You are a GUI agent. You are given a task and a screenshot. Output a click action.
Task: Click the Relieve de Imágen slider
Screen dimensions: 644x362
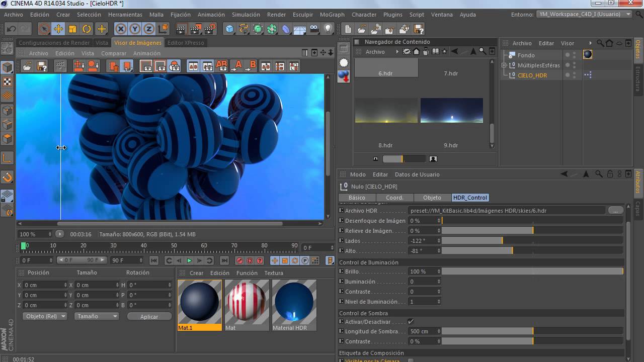532,231
